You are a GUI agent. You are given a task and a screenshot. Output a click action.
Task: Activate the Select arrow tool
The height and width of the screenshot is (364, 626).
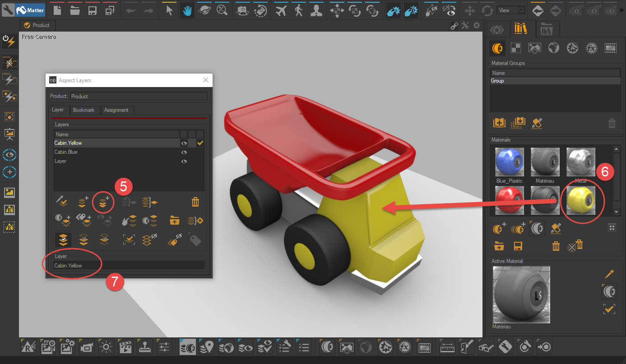tap(168, 10)
